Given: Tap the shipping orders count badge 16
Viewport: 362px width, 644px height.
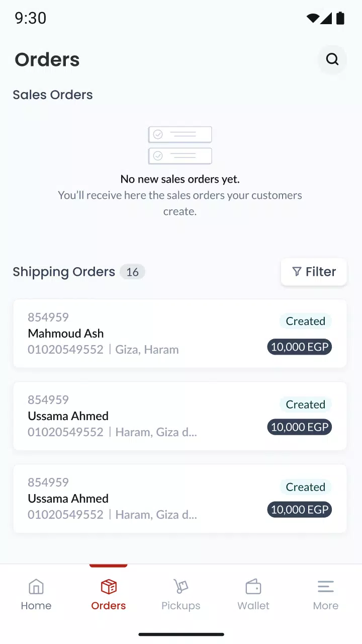Looking at the screenshot, I should pos(132,272).
